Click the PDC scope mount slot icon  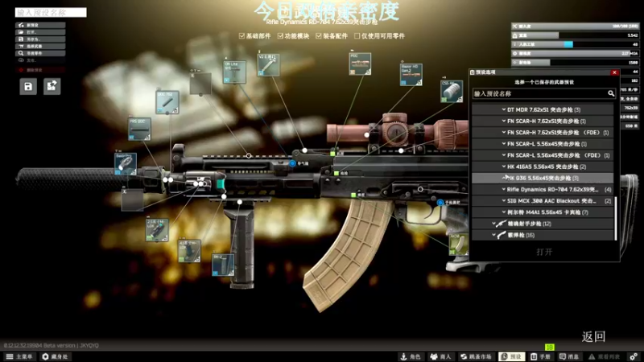[x=360, y=64]
